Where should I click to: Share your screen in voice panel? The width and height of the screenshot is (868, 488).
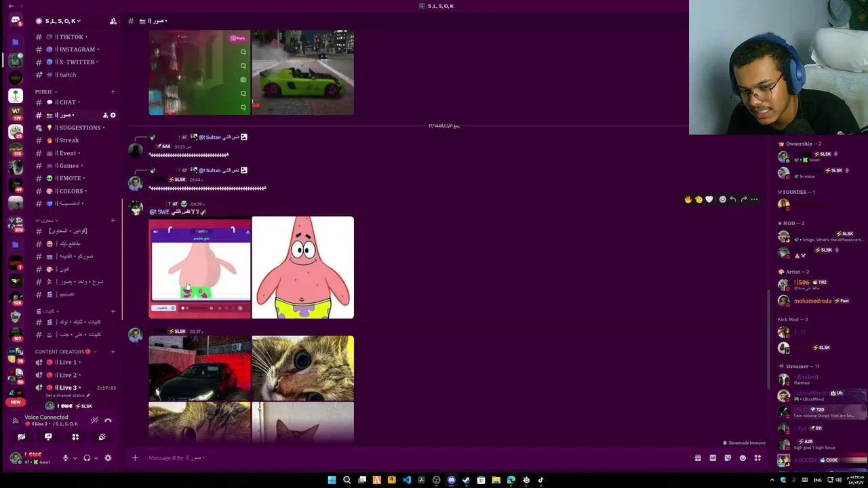[48, 437]
